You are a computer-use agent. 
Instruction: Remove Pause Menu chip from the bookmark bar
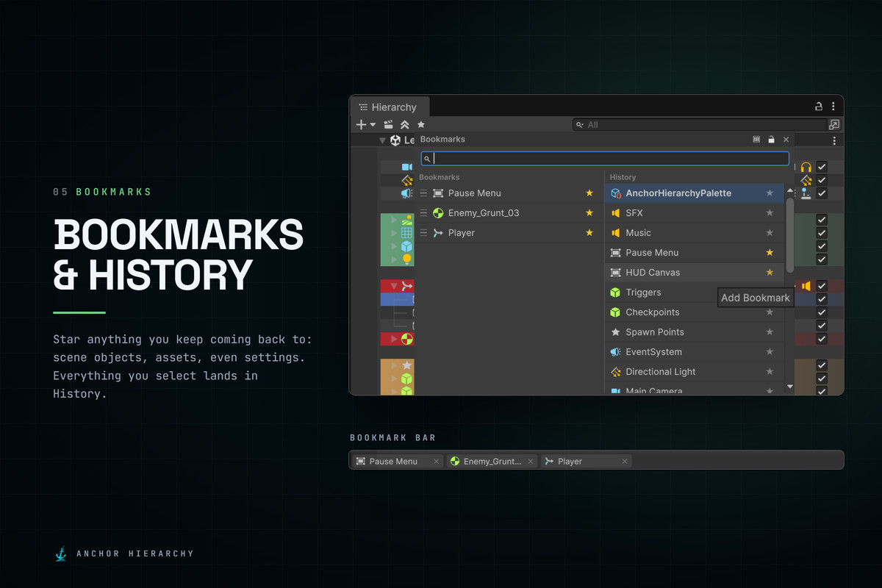tap(436, 462)
